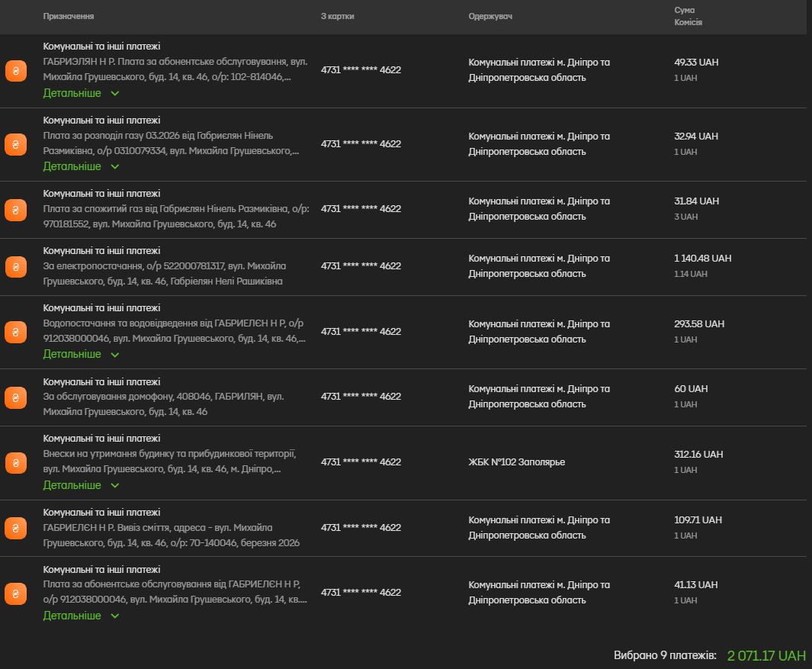Select the icon for garbage removal payment
This screenshot has height=669, width=812.
[16, 528]
